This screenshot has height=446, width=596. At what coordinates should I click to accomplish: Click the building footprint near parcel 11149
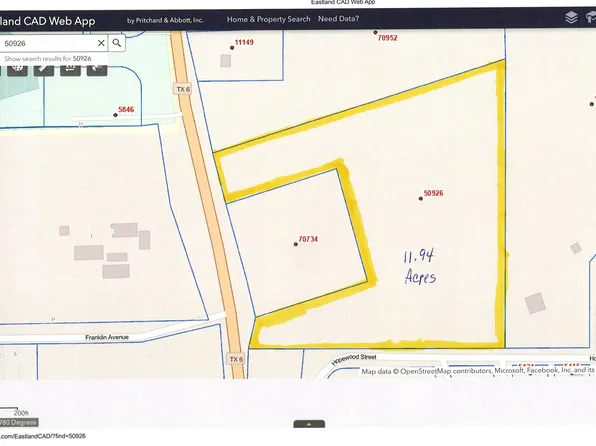pyautogui.click(x=226, y=60)
